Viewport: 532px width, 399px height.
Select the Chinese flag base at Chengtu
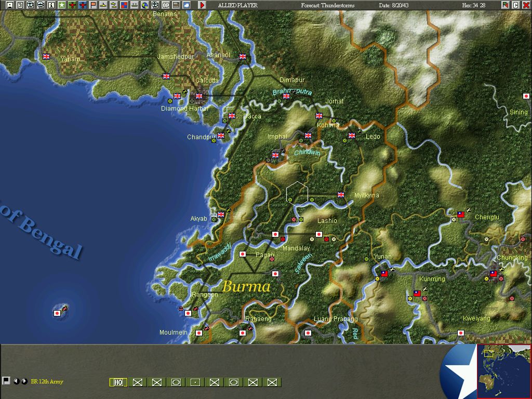461,215
